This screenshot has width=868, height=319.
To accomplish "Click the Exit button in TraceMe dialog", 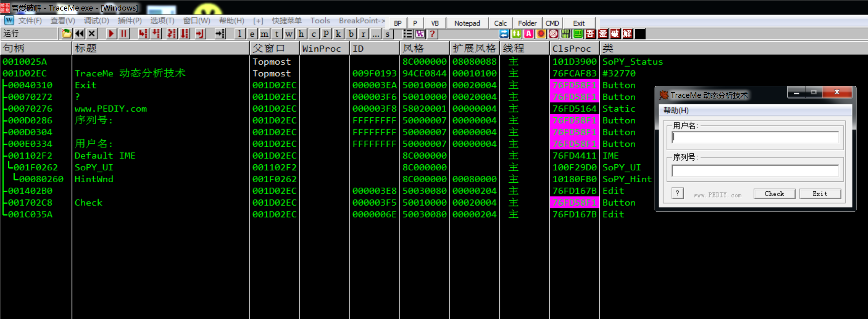I will 820,194.
